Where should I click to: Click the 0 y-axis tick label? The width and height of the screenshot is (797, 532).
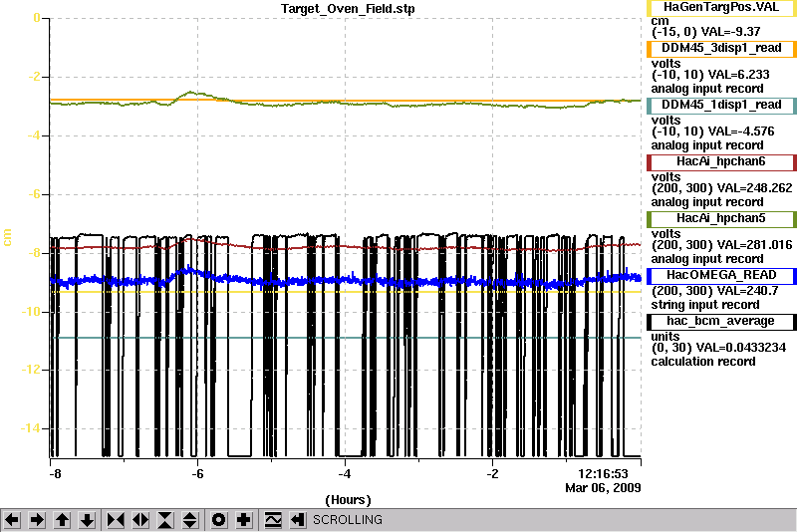(x=37, y=18)
